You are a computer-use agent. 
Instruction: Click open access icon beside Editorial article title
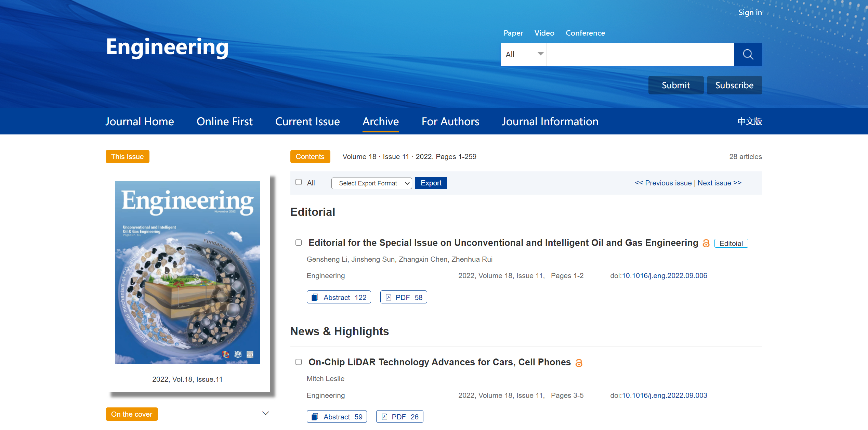pos(706,243)
